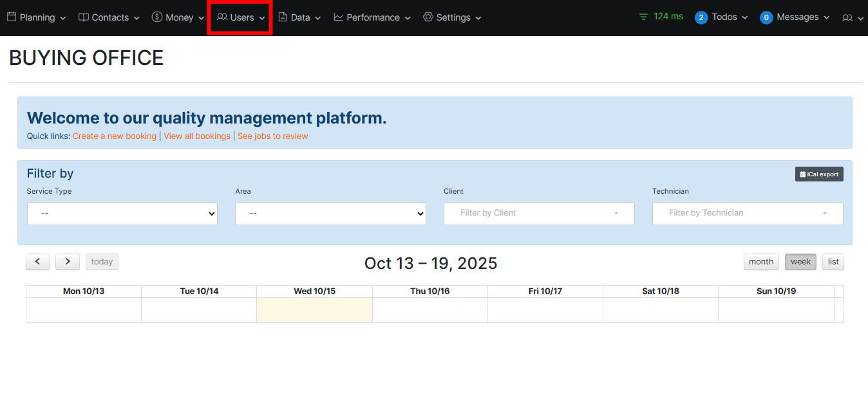This screenshot has width=868, height=406.
Task: Open the Planning calendar icon menu
Action: (x=12, y=17)
